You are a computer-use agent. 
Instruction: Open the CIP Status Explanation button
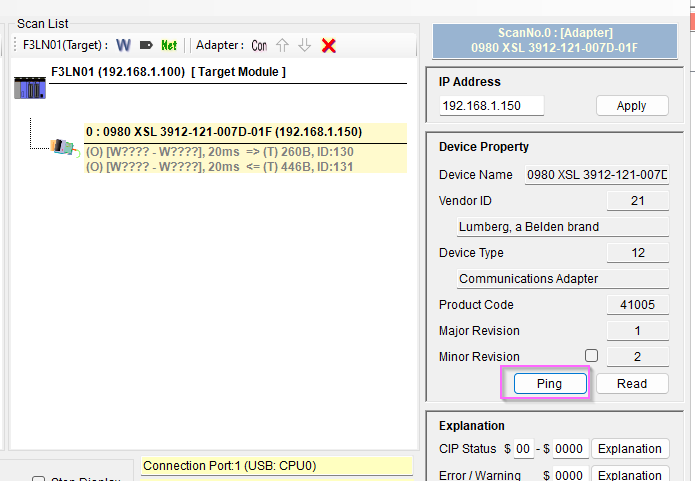pyautogui.click(x=630, y=449)
